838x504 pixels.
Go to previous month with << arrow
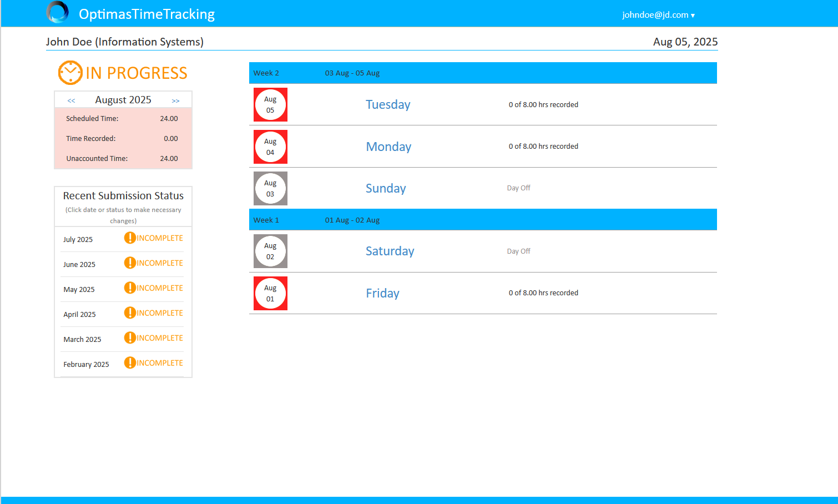pos(71,100)
